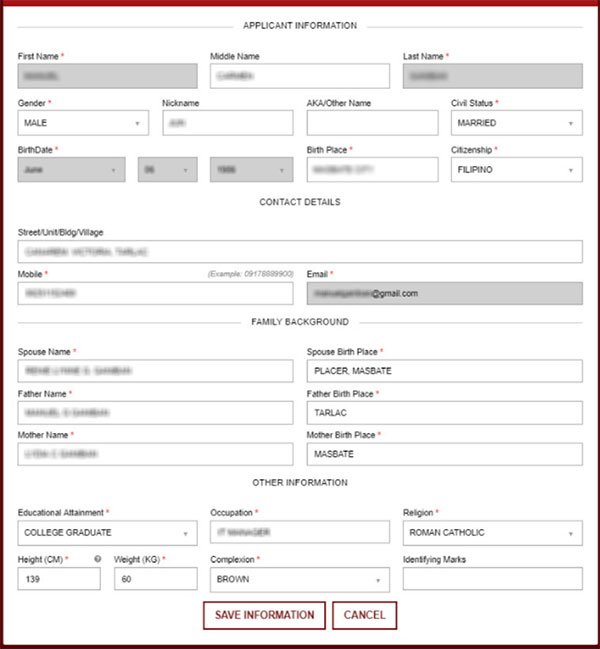
Task: Click the Cancel button
Action: pos(365,615)
